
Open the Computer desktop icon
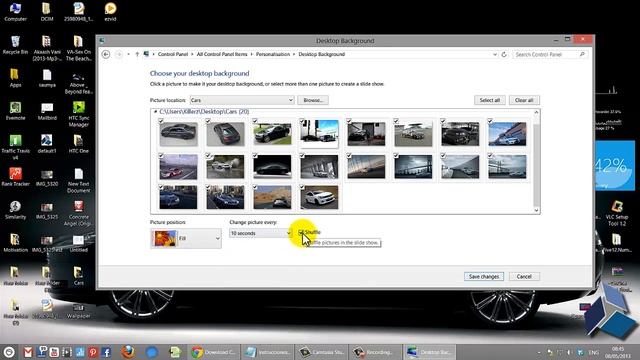tap(16, 12)
